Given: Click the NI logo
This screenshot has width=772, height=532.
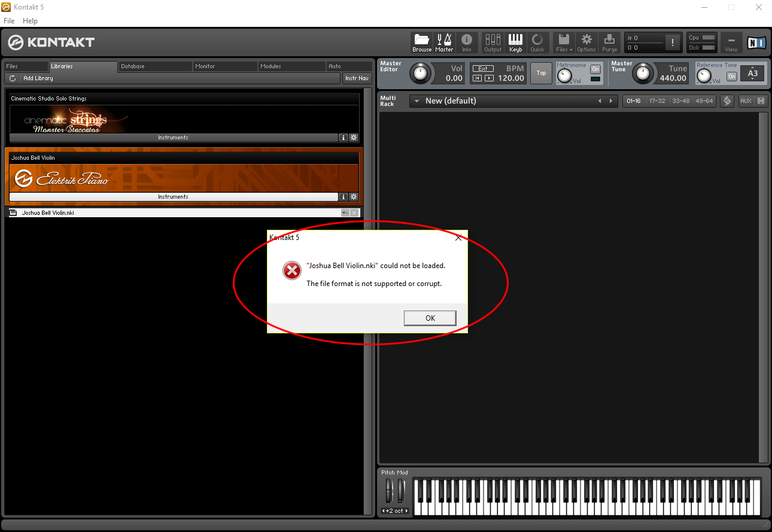Looking at the screenshot, I should 756,42.
